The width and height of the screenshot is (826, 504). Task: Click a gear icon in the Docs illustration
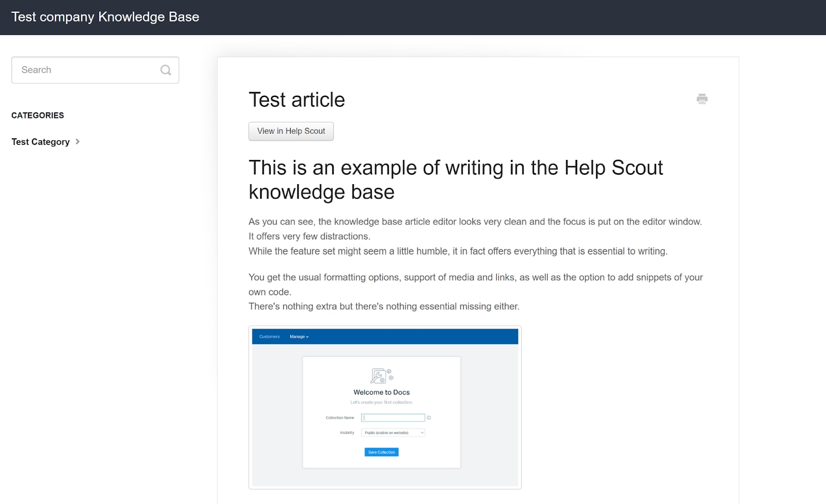[389, 370]
